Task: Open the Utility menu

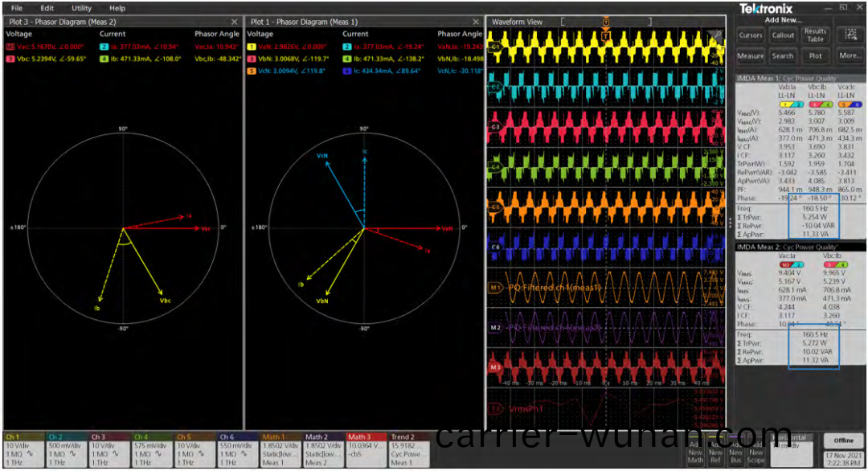Action: click(x=81, y=8)
